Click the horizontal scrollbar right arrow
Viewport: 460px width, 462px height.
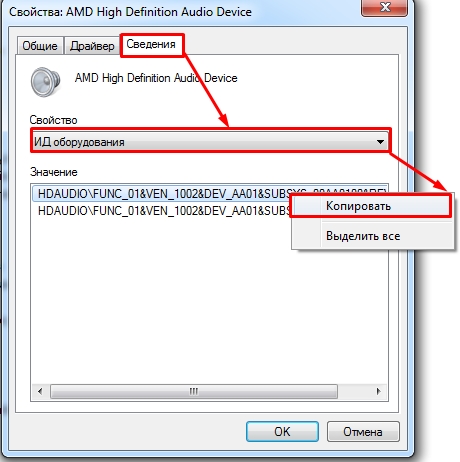[x=379, y=391]
